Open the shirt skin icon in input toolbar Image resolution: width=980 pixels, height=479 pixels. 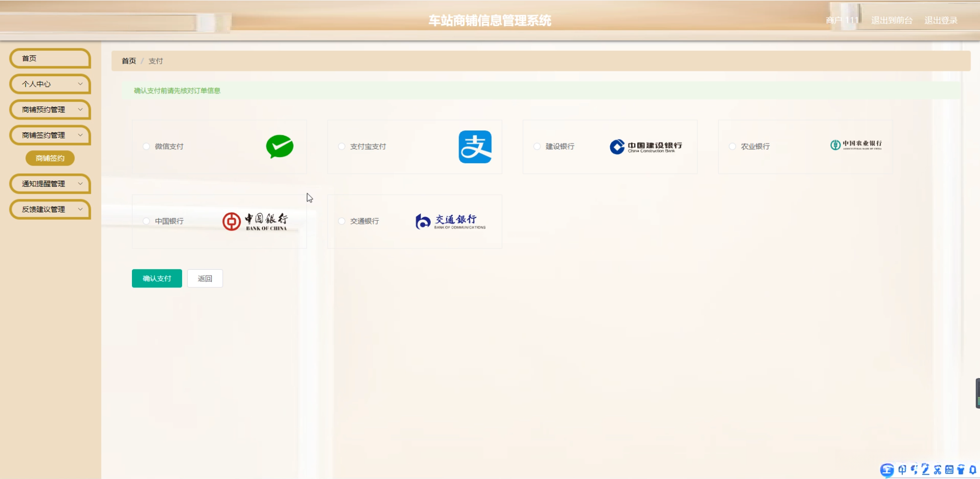tap(961, 470)
